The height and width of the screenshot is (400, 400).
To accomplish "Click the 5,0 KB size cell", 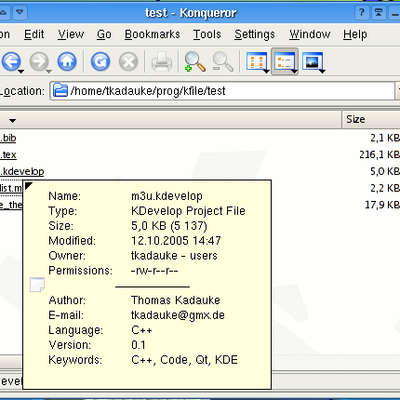I will (385, 171).
